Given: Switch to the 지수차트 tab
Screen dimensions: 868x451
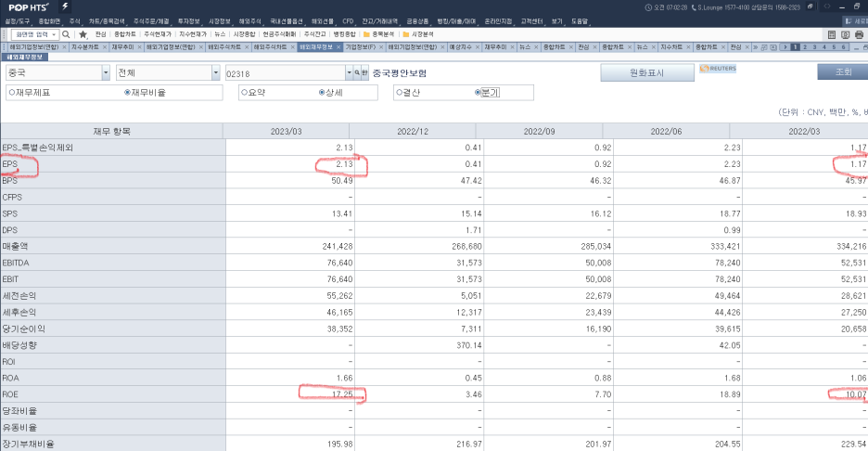Looking at the screenshot, I should point(670,47).
